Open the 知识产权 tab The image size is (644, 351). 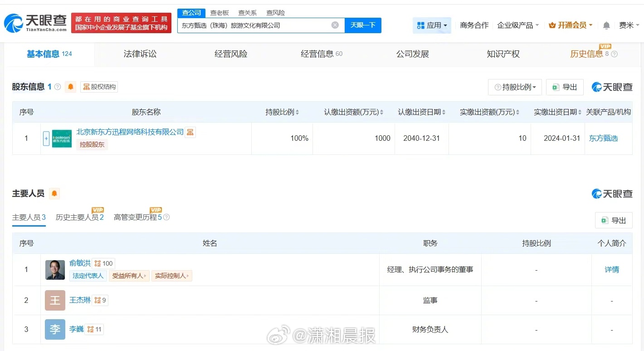503,54
